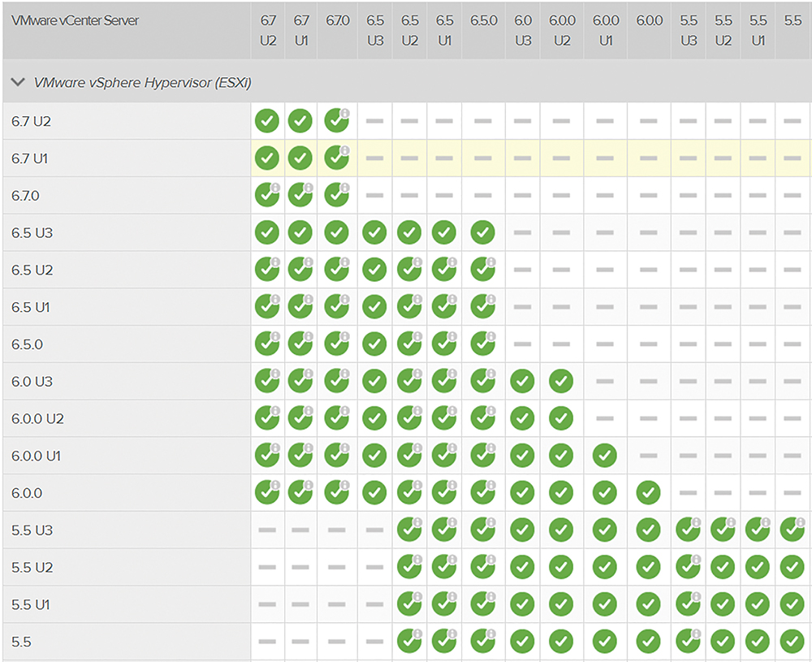Click checkmark for ESXi 5.5 U1, vCenter 6.0.0 U1

coord(604,604)
